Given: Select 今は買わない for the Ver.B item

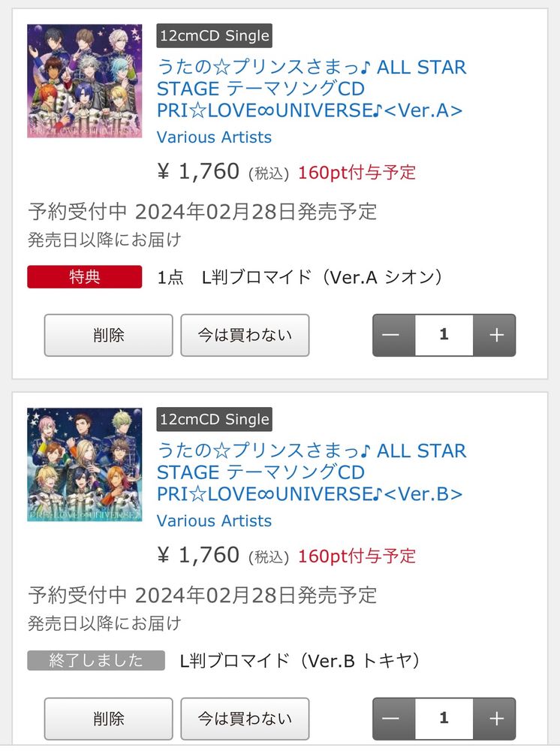Looking at the screenshot, I should coord(245,719).
